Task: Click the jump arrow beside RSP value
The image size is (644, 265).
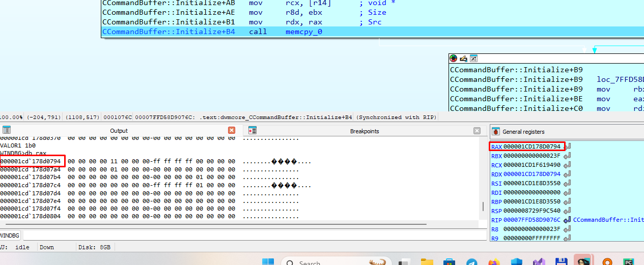Action: pyautogui.click(x=568, y=211)
